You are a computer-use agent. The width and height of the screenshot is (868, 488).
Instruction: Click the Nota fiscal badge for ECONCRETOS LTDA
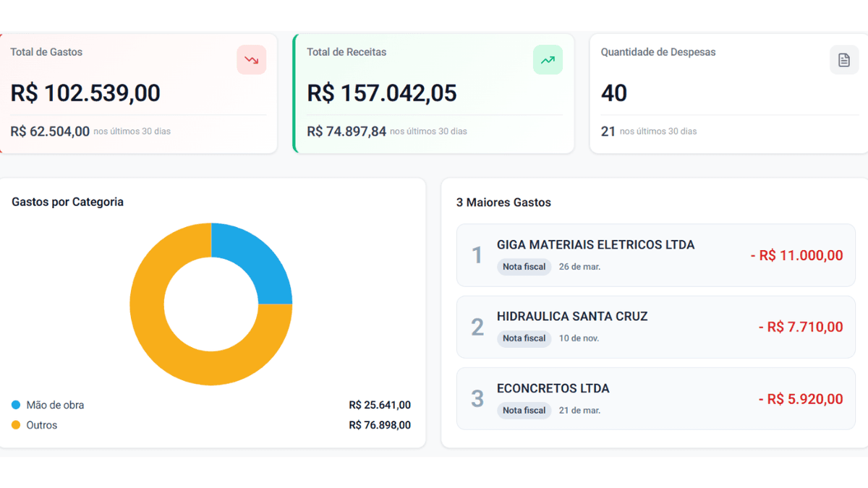tap(524, 410)
